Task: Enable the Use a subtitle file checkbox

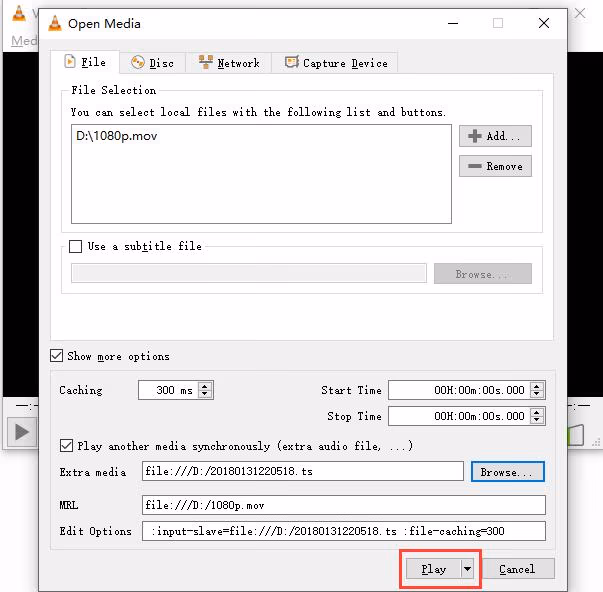Action: click(76, 246)
